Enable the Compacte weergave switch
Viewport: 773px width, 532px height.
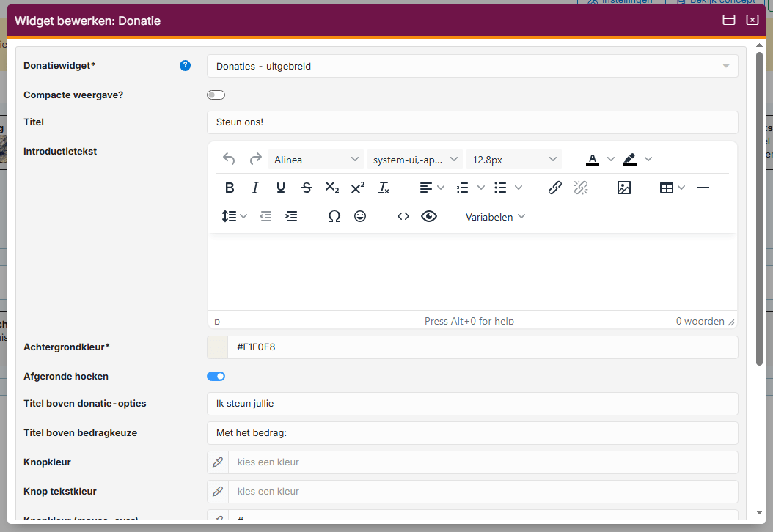pos(216,95)
